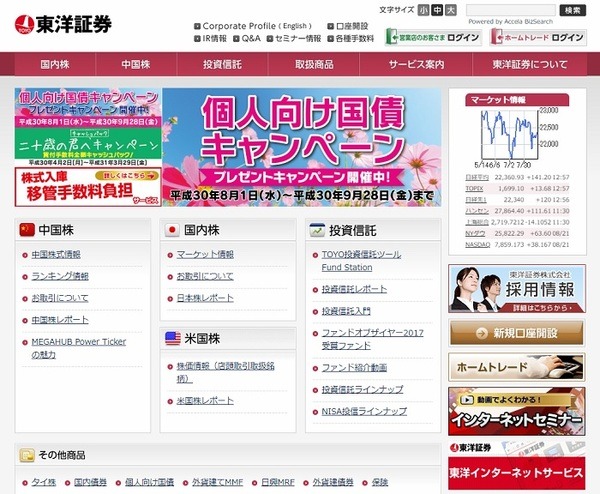Open 中国株レポート link
Screen dimensions: 600x494
click(x=60, y=320)
